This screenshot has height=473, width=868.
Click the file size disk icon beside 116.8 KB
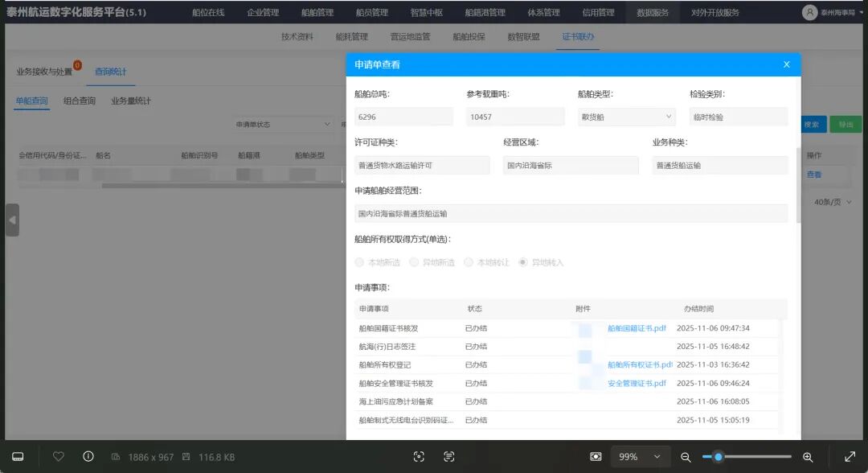(x=186, y=457)
